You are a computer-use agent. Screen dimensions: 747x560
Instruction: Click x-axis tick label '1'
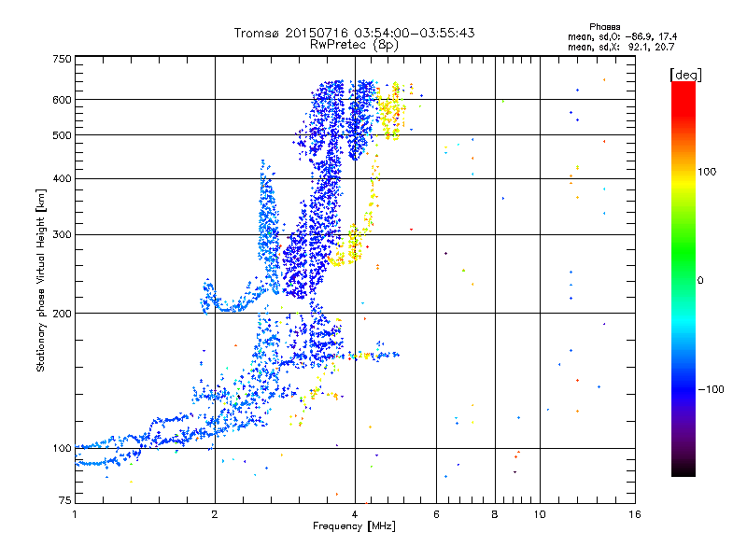click(75, 514)
